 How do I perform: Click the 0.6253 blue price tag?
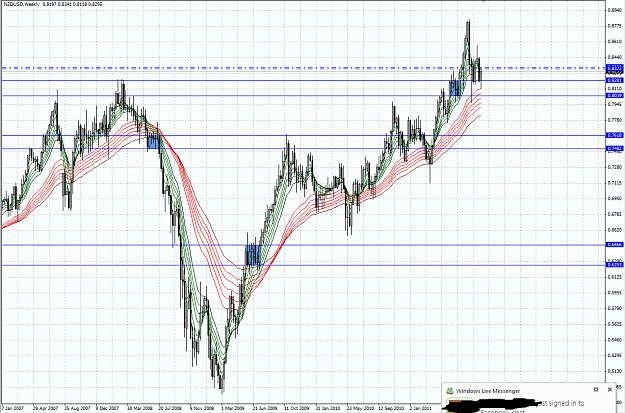point(614,264)
